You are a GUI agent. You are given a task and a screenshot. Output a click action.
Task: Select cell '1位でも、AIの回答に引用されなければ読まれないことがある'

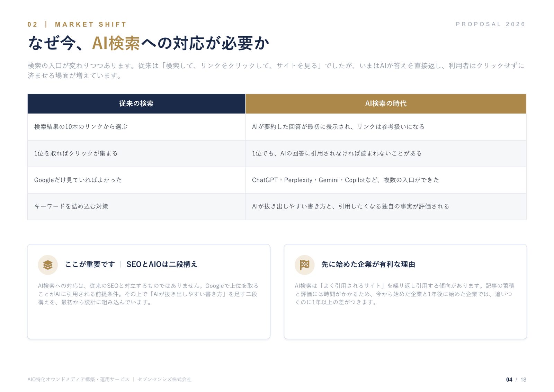386,153
